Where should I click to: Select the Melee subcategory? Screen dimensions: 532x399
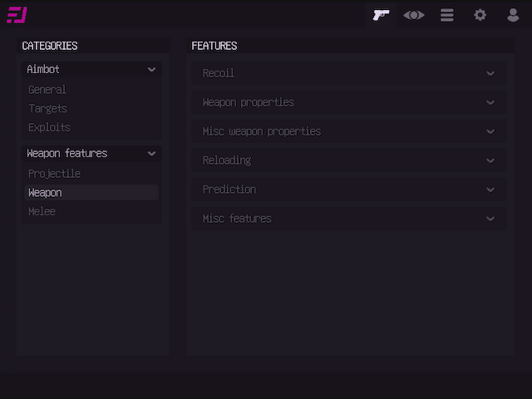[42, 212]
